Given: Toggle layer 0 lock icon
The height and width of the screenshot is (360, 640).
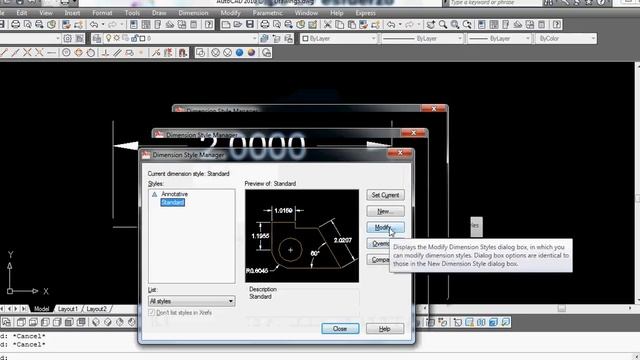Looking at the screenshot, I should click(x=134, y=38).
